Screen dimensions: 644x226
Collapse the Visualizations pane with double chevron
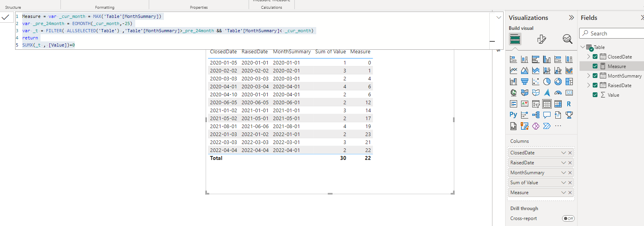click(571, 18)
